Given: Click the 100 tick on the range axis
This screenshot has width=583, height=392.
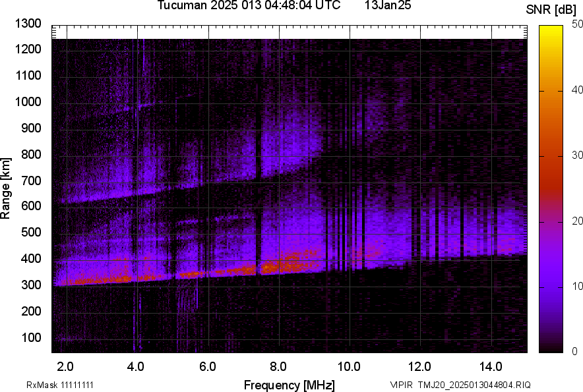Looking at the screenshot, I should coord(32,338).
